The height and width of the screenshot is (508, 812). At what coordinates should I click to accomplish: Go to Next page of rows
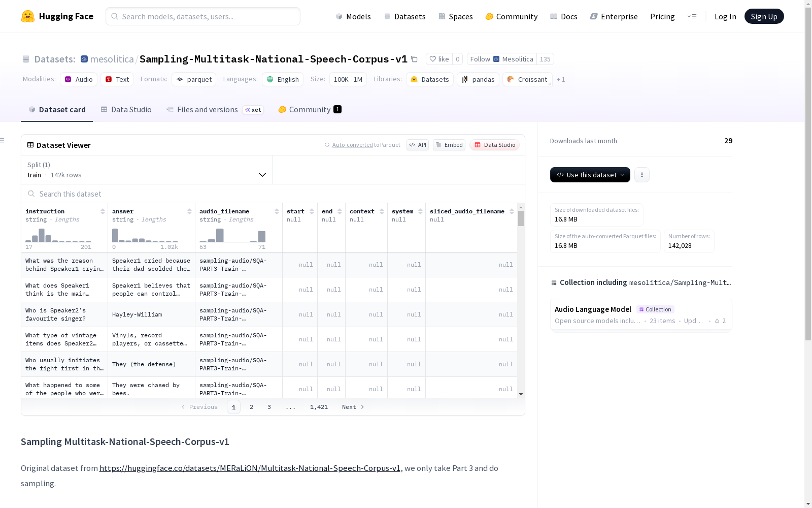tap(353, 407)
